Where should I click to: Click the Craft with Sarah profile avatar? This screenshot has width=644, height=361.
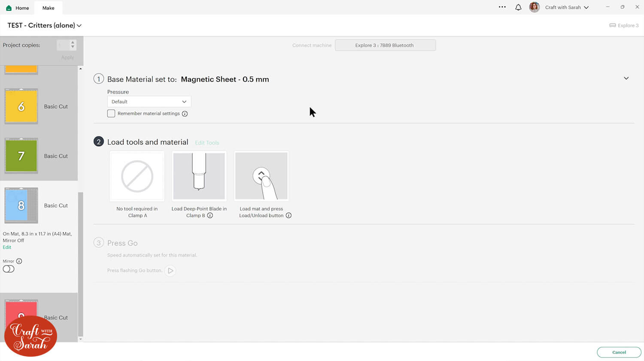534,7
